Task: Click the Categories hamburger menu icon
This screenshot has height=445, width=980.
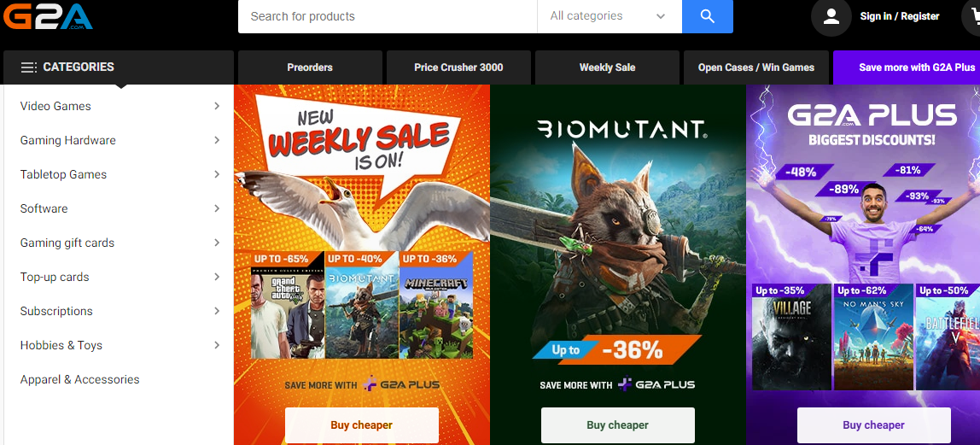Action: coord(29,67)
